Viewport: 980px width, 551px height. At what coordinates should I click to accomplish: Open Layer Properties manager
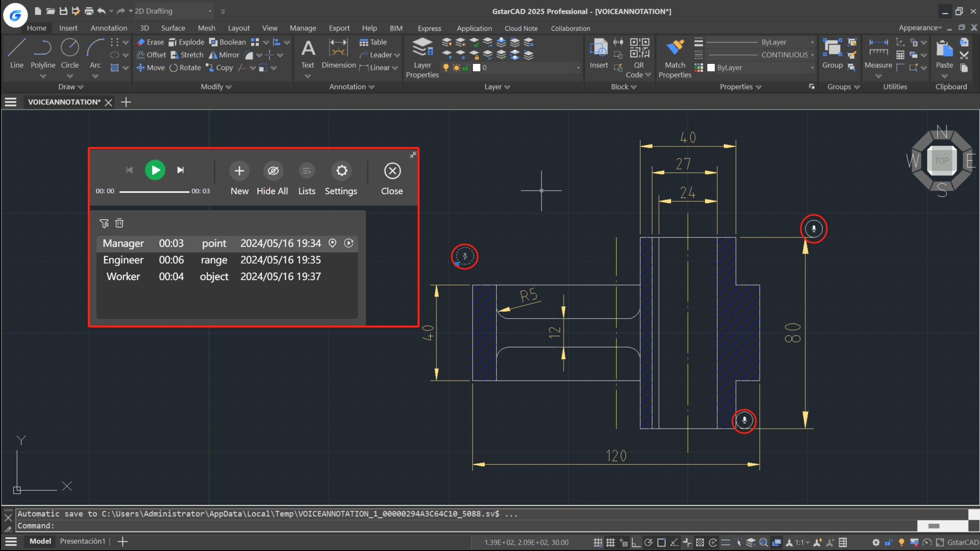(x=422, y=54)
